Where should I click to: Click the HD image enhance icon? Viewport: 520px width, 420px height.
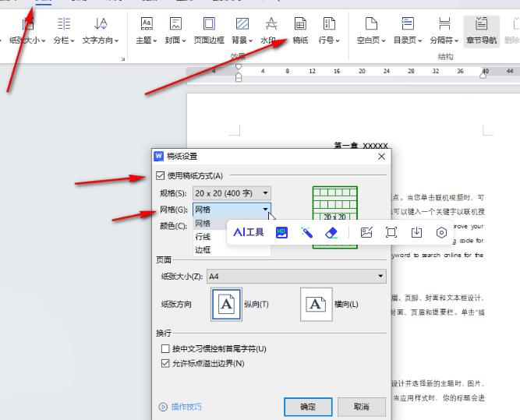[x=281, y=232]
